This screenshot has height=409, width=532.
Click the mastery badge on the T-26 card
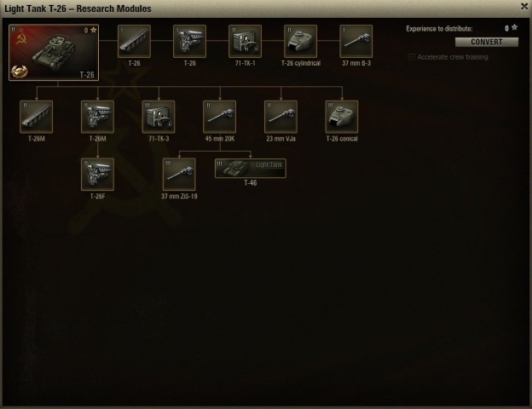pos(19,72)
